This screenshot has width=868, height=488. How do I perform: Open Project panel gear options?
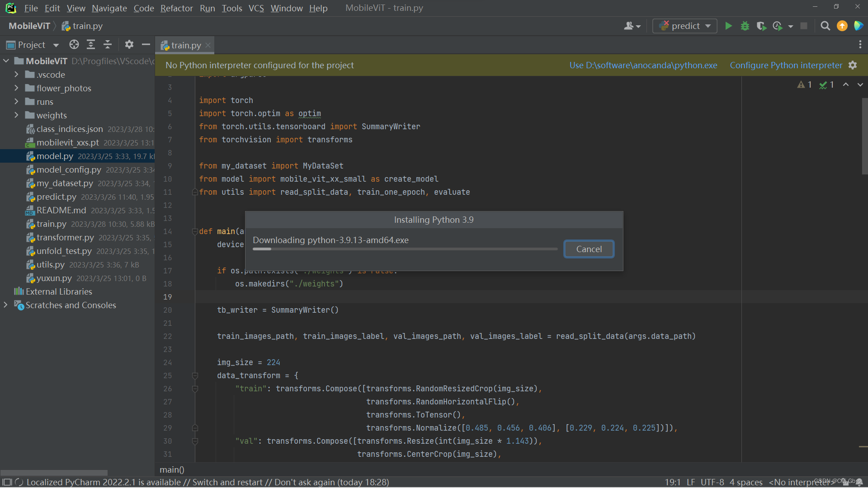click(129, 44)
